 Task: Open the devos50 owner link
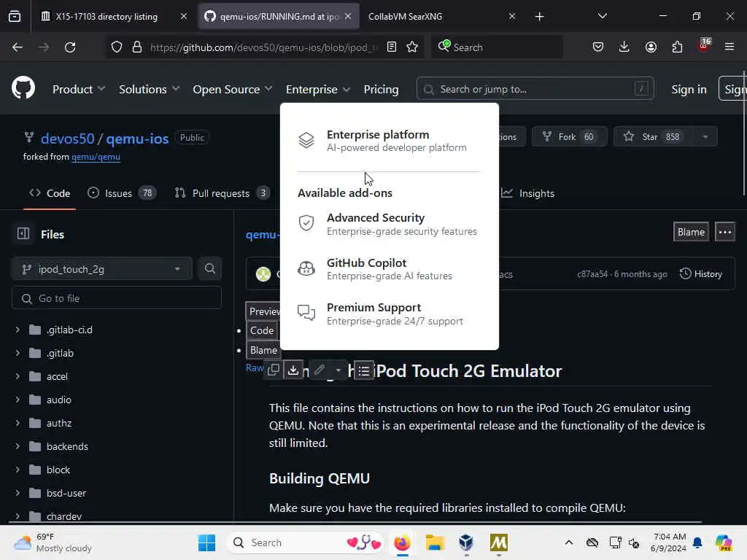(x=67, y=138)
